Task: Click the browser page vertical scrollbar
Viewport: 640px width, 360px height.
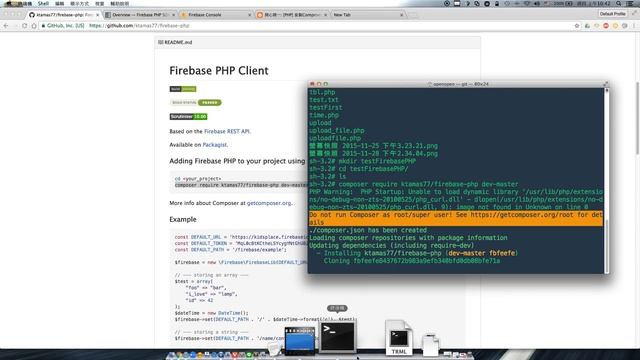Action: [638, 118]
